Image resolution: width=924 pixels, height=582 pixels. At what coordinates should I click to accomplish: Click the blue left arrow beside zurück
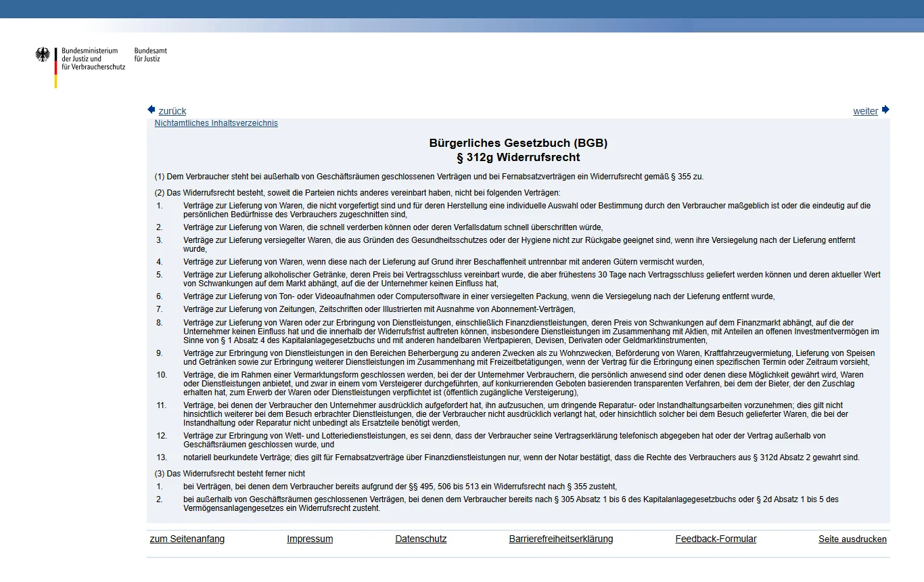[152, 110]
